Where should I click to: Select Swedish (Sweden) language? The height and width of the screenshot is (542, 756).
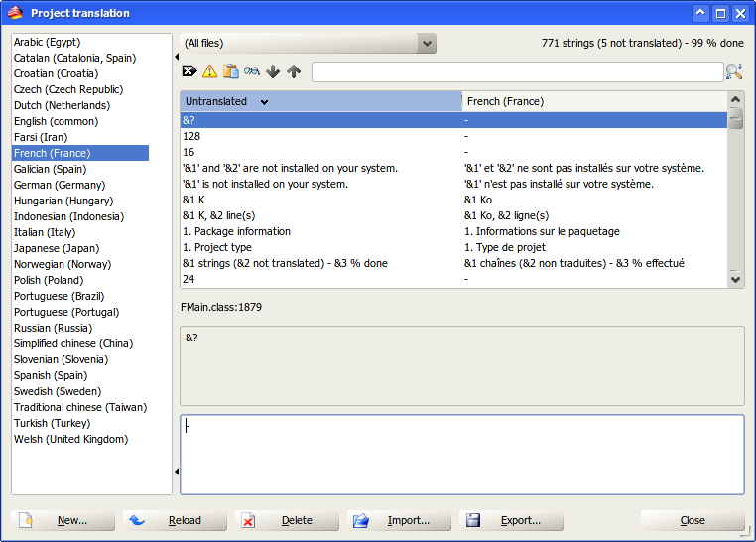click(x=58, y=392)
